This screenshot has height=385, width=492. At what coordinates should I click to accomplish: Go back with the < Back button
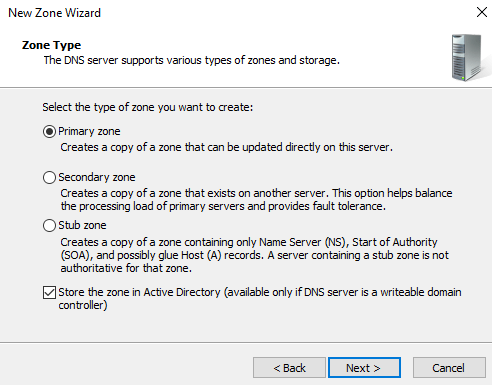[x=289, y=368]
